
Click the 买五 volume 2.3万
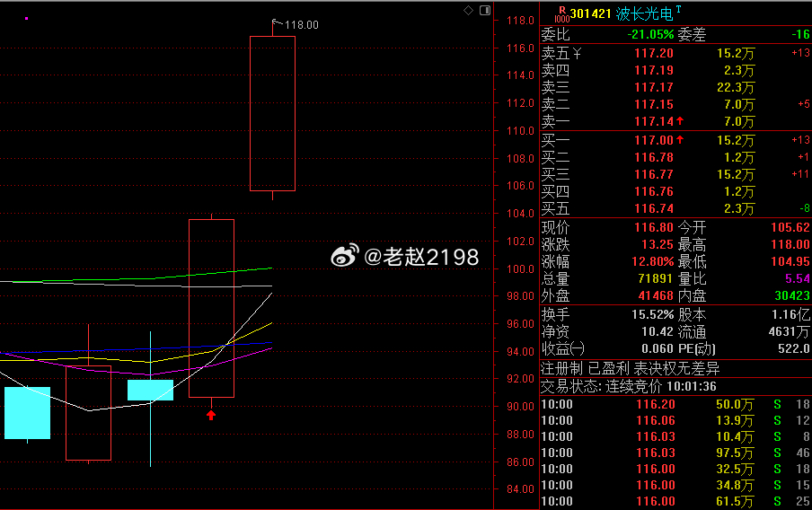(739, 208)
